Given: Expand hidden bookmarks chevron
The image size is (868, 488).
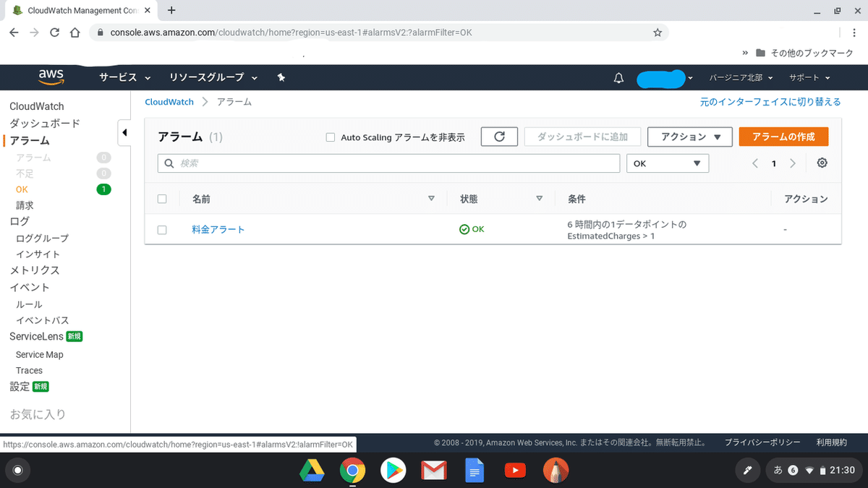Looking at the screenshot, I should 745,53.
